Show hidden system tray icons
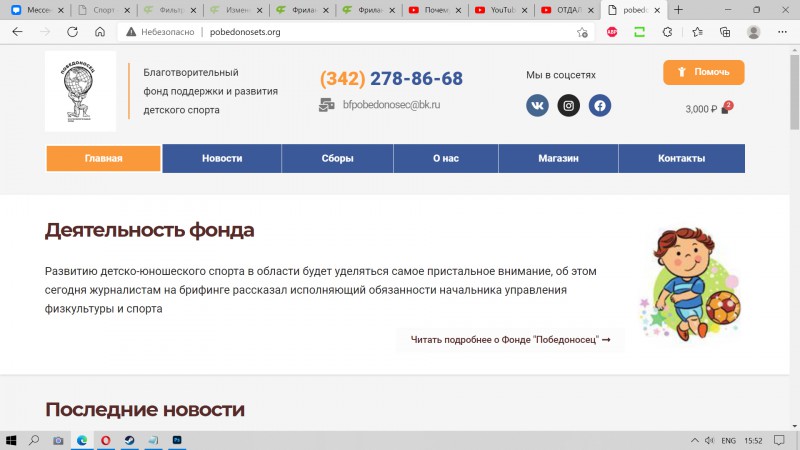Screen dimensions: 800x450 695,440
